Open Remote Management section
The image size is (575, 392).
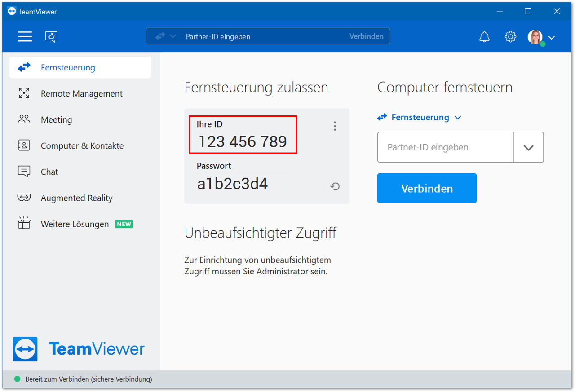click(x=80, y=94)
